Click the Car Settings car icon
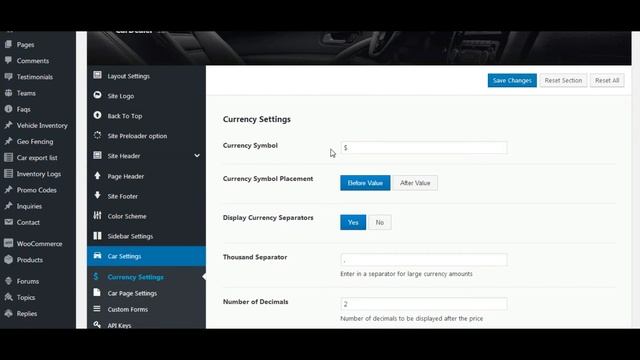The height and width of the screenshot is (360, 640). pos(97,256)
